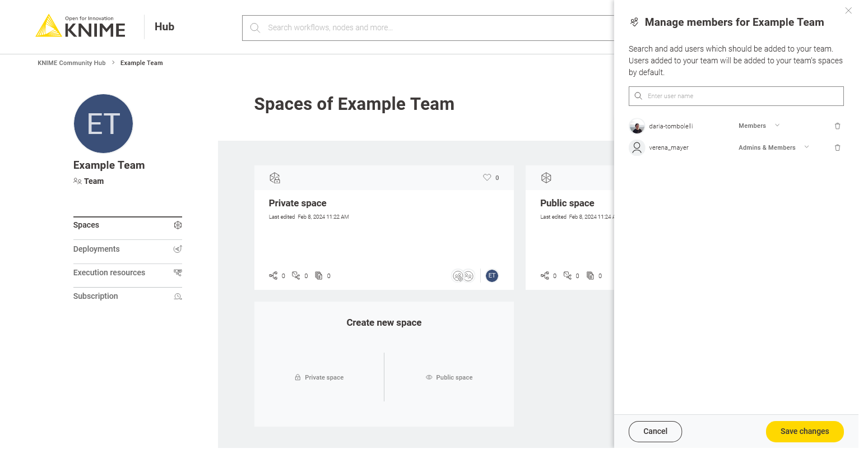
Task: Open the Public space card title
Action: (x=567, y=203)
